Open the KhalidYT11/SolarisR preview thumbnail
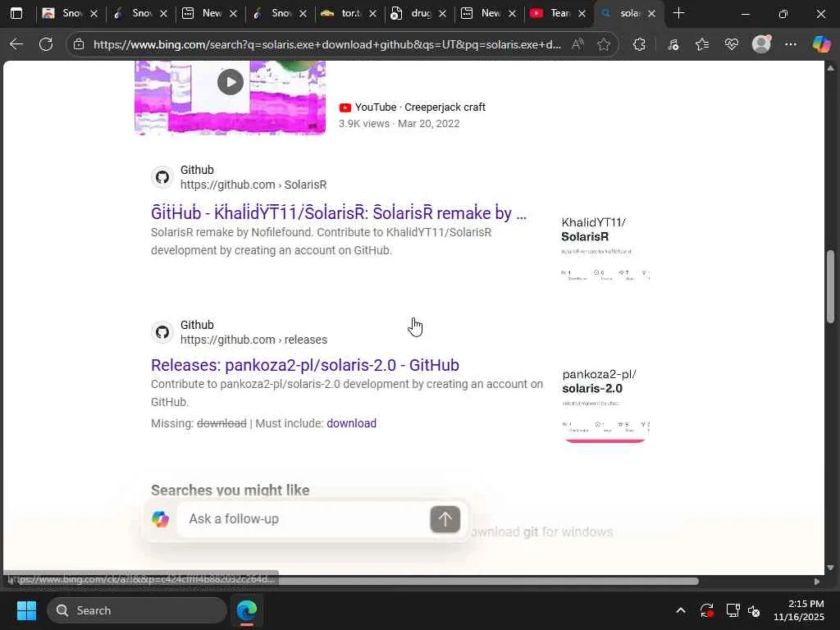 coord(605,249)
